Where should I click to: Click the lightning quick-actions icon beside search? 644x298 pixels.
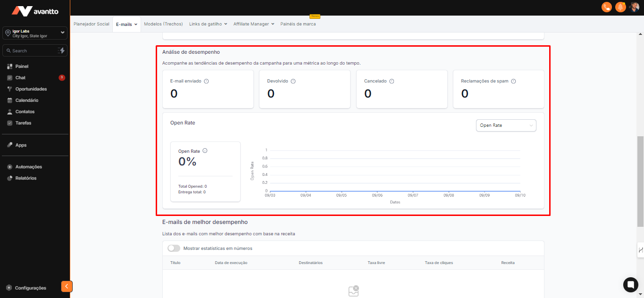(61, 50)
